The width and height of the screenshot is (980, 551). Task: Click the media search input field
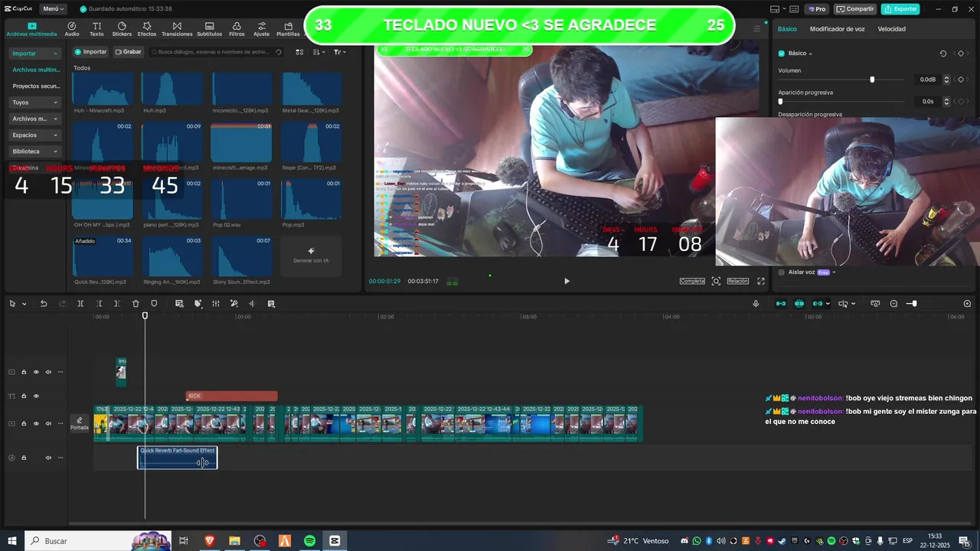pyautogui.click(x=217, y=52)
